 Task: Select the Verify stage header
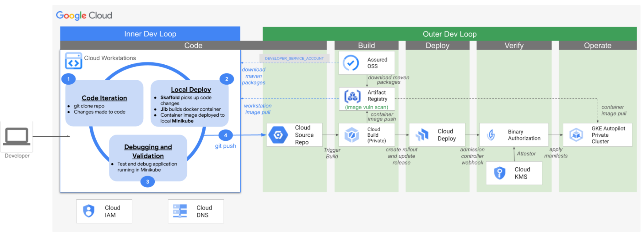[514, 45]
